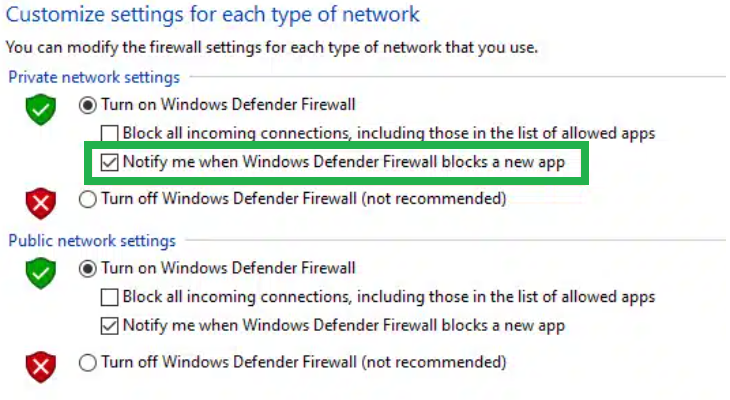The width and height of the screenshot is (730, 400).
Task: Uncheck Notify me checkbox under Private network settings
Action: (110, 161)
